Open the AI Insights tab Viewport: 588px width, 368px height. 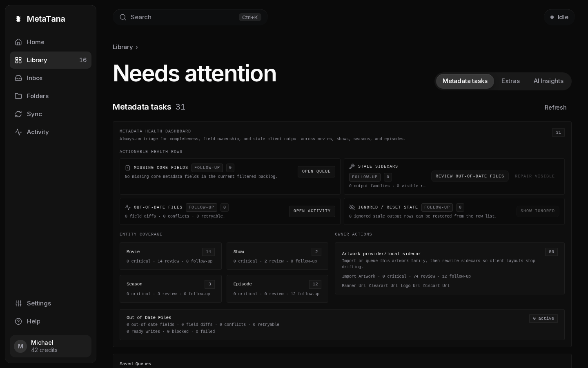(x=548, y=81)
